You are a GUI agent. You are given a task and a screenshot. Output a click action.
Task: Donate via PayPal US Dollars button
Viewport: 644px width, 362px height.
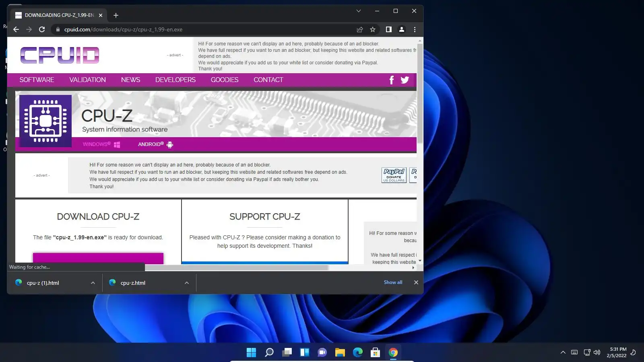394,175
